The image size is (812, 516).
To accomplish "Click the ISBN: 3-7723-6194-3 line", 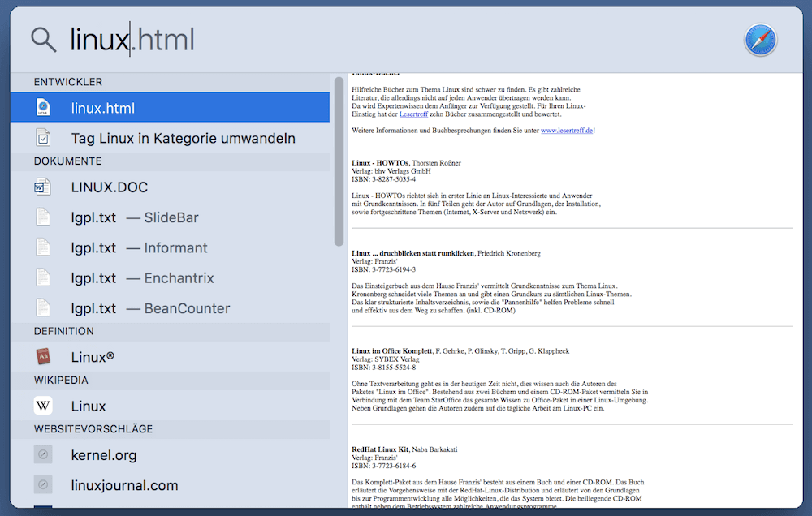I will (384, 269).
